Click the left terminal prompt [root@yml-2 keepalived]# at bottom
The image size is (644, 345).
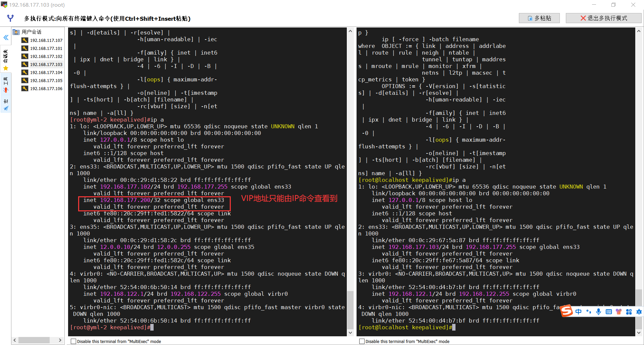(110, 327)
